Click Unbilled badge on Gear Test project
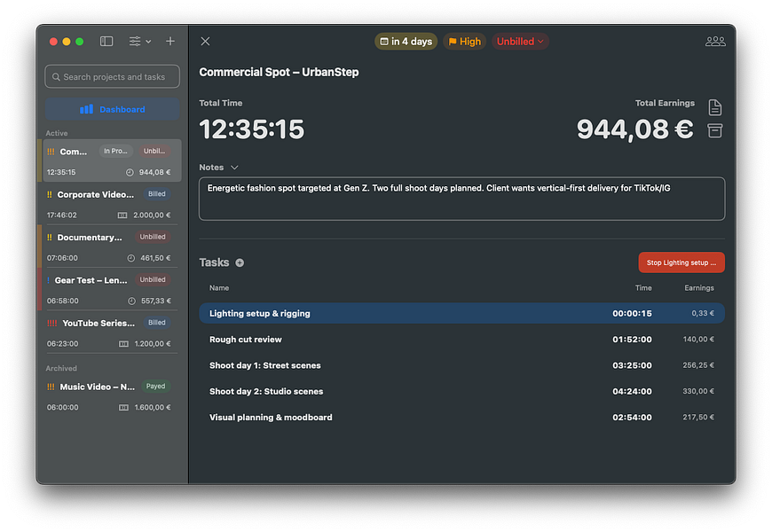The width and height of the screenshot is (772, 532). (153, 279)
